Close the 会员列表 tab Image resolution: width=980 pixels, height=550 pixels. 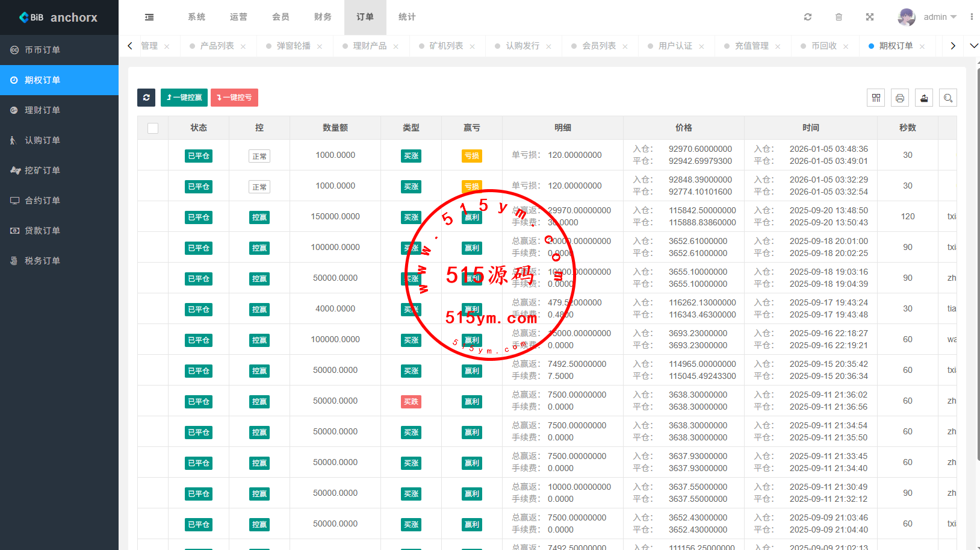[x=625, y=46]
